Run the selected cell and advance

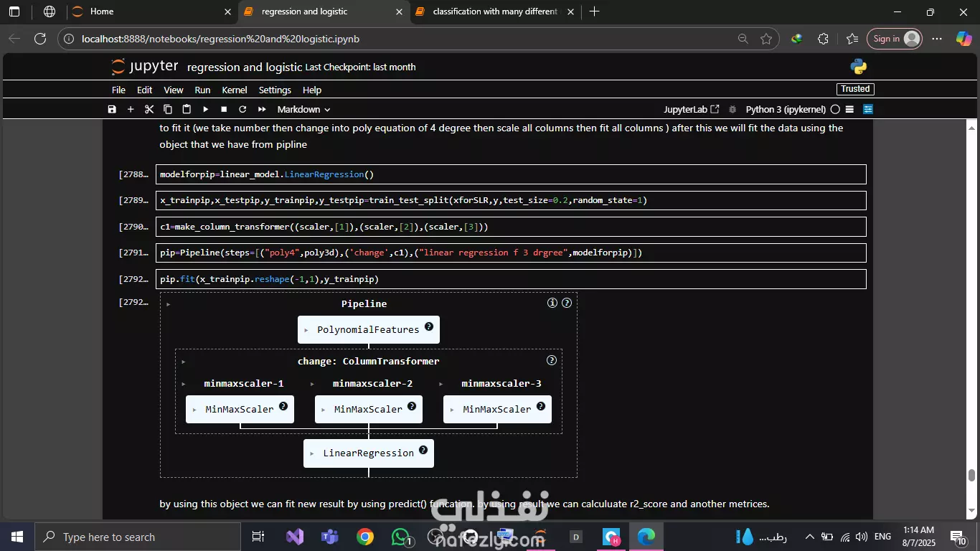205,109
